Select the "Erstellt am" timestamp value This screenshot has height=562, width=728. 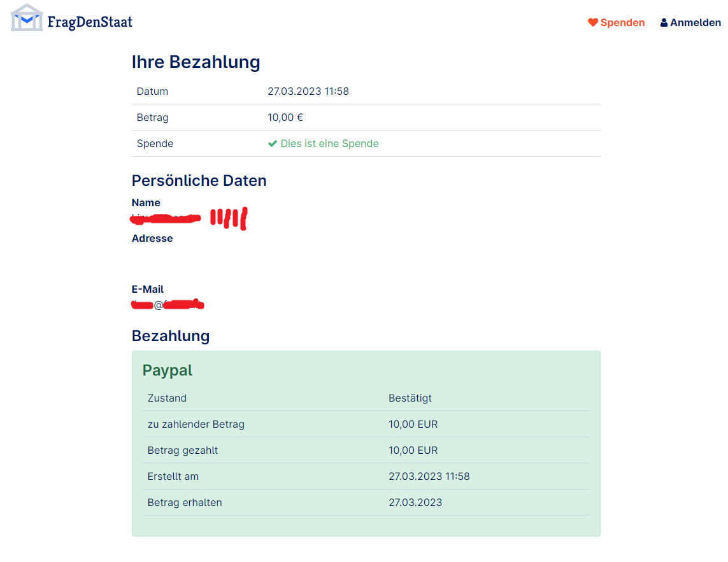(x=429, y=477)
